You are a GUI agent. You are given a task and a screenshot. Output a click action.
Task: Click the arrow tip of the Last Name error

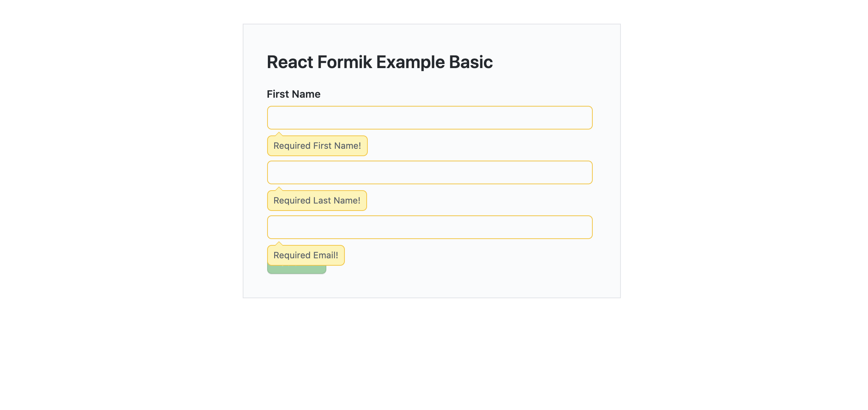coord(279,189)
